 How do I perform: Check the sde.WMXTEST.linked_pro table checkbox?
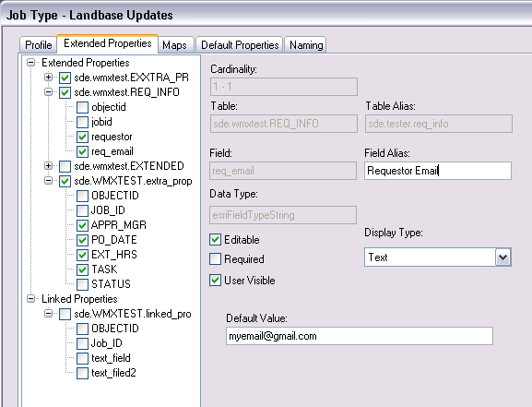pos(65,314)
